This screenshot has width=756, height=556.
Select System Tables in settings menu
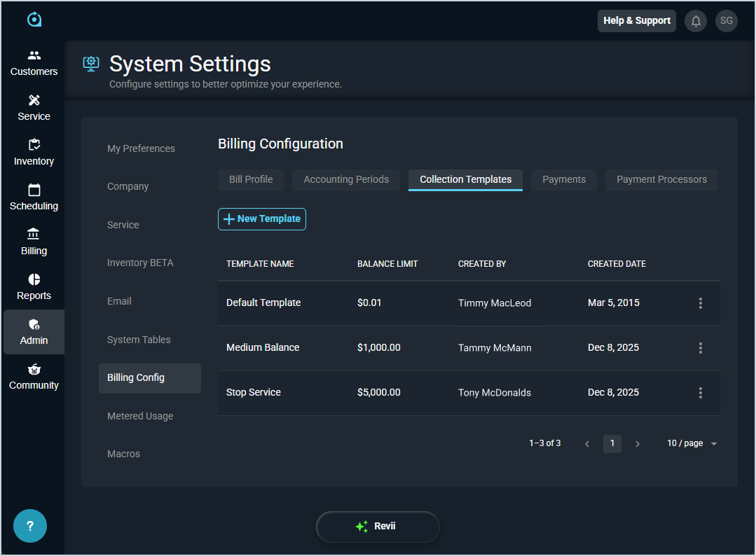(x=139, y=340)
